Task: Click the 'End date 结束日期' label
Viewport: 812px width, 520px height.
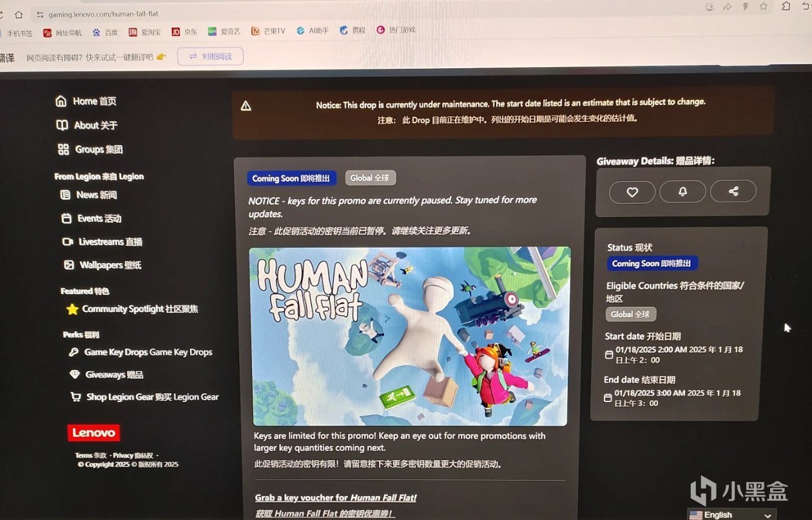Action: pos(639,380)
